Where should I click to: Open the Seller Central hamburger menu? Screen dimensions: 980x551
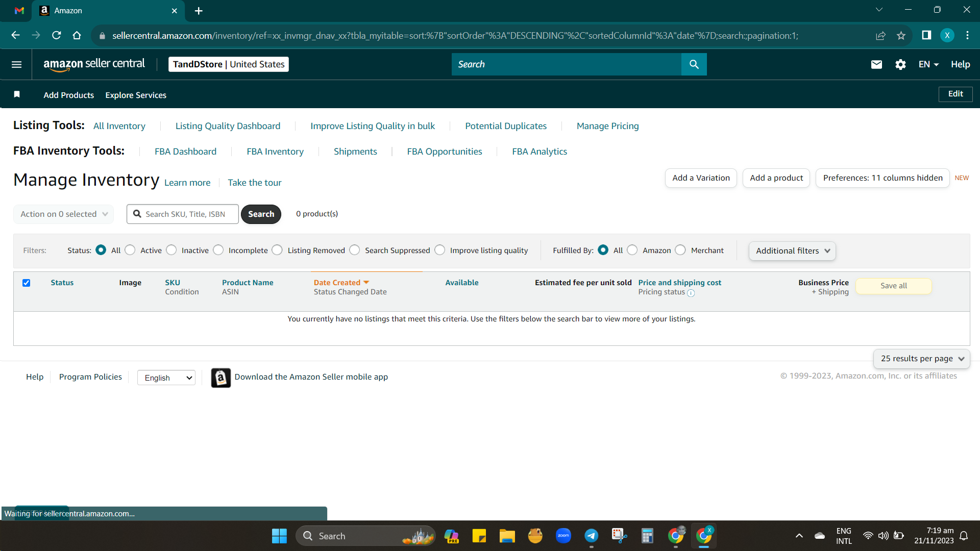pos(16,64)
